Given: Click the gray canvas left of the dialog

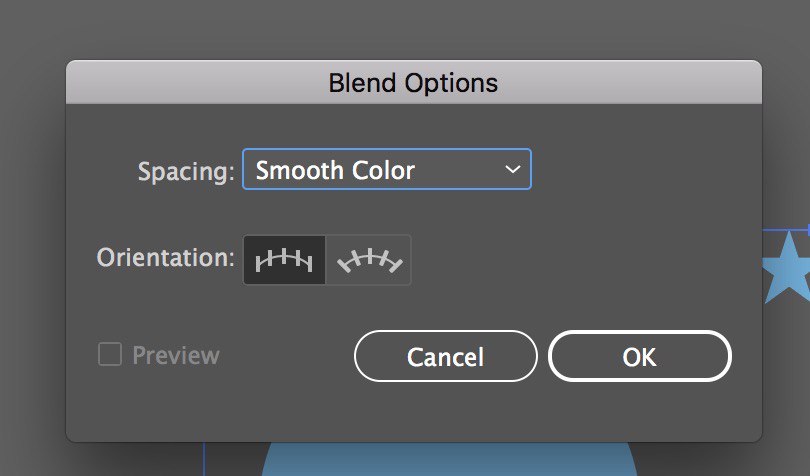Looking at the screenshot, I should tap(31, 248).
